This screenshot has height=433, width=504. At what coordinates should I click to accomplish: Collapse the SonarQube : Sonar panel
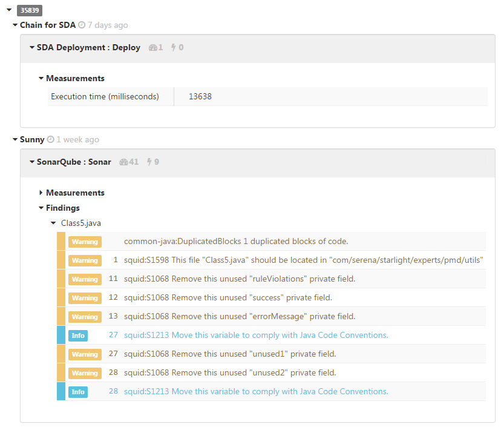(x=32, y=162)
